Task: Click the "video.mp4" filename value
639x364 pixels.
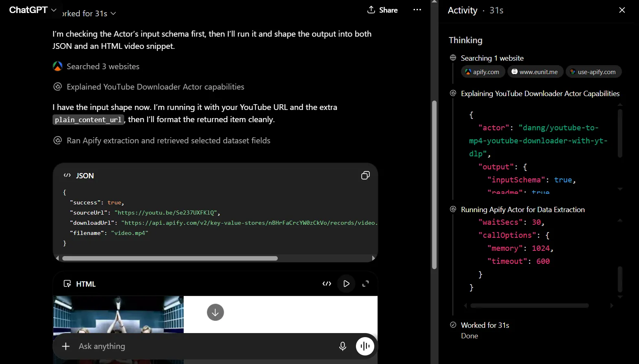Action: (130, 233)
